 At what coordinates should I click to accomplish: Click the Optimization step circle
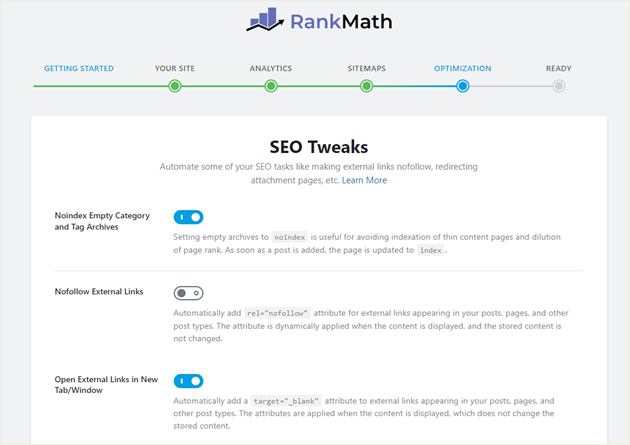coord(462,86)
